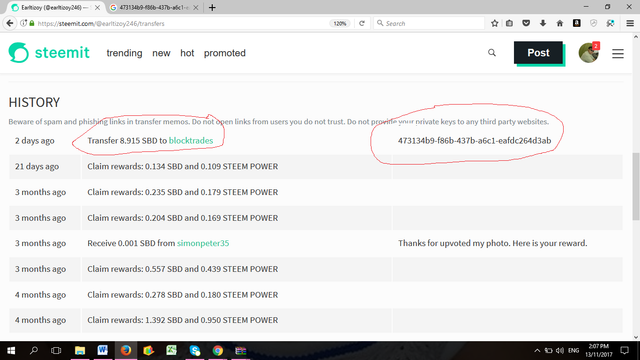Image resolution: width=640 pixels, height=360 pixels.
Task: Click the Amazon extension icon
Action: tap(577, 23)
